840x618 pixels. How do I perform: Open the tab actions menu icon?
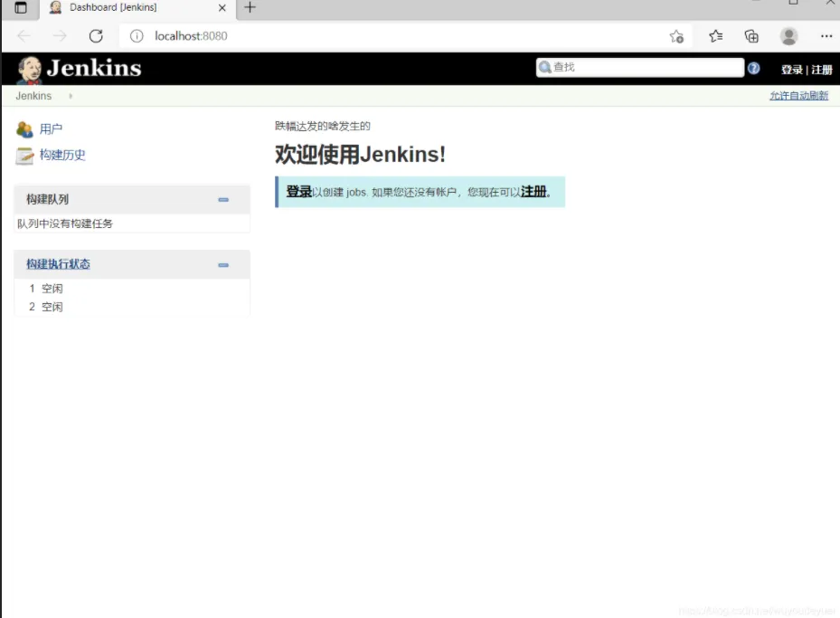[x=21, y=7]
